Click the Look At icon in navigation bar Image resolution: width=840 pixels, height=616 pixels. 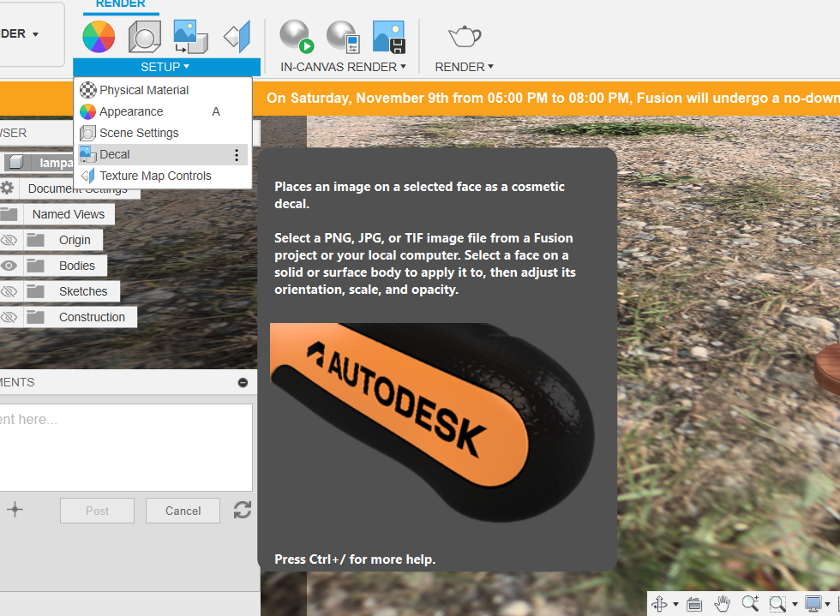click(694, 604)
